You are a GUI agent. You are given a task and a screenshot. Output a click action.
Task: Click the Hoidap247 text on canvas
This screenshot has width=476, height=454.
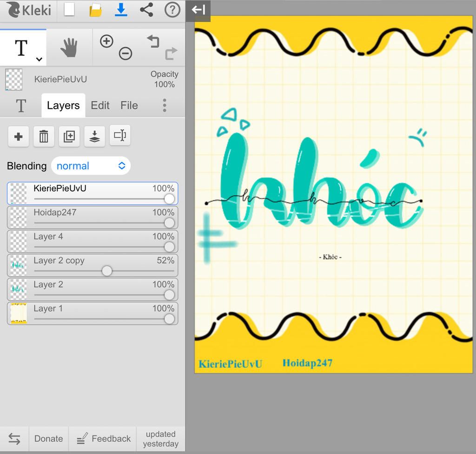point(307,363)
